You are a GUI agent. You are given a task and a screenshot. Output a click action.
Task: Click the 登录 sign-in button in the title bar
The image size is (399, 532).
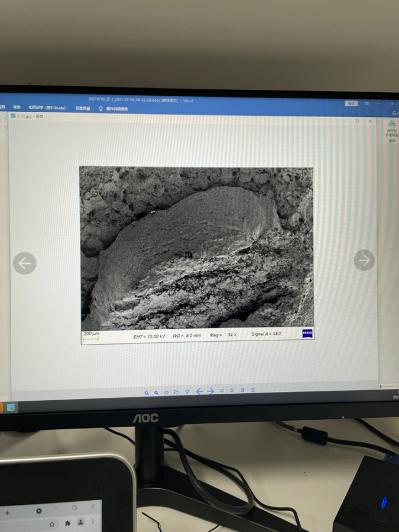[x=352, y=103]
